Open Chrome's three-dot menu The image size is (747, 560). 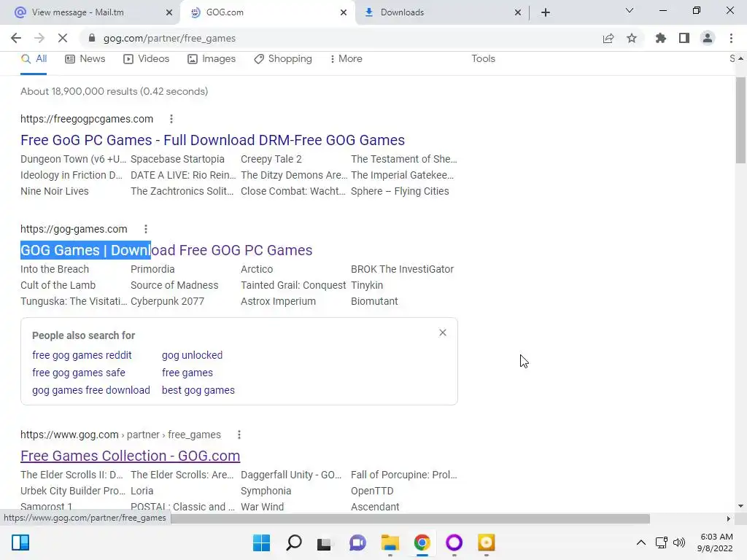(731, 38)
